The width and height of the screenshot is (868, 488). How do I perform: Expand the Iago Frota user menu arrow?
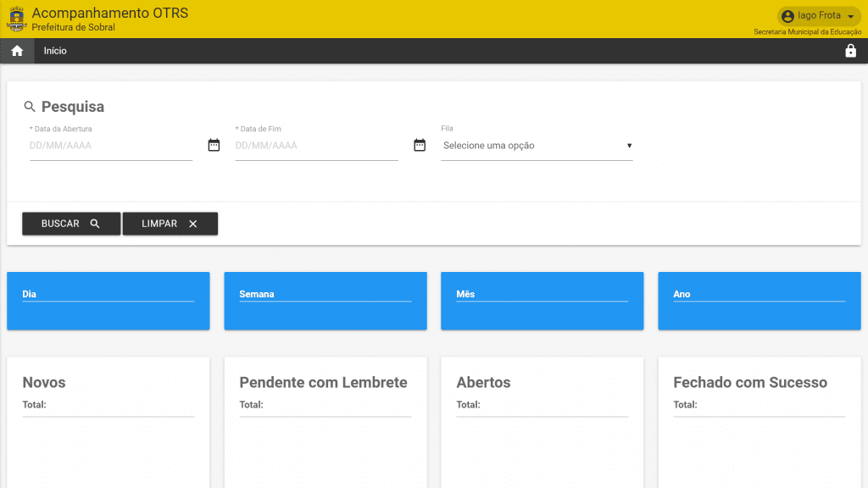pos(850,16)
